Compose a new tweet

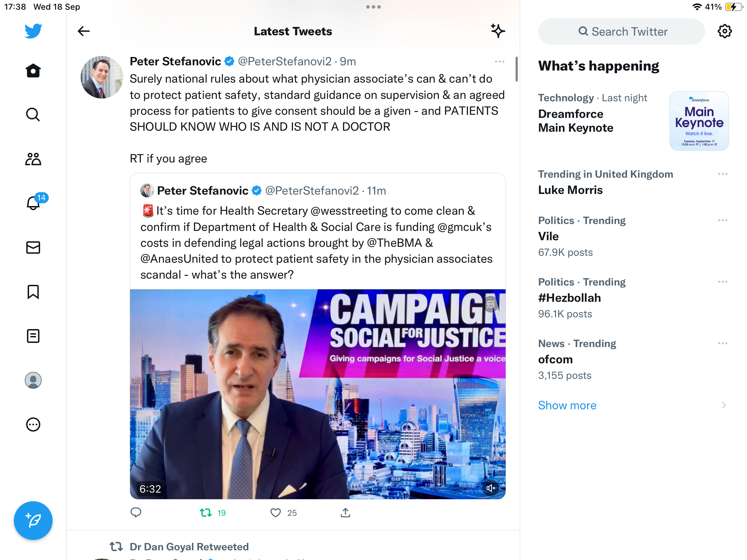click(33, 520)
